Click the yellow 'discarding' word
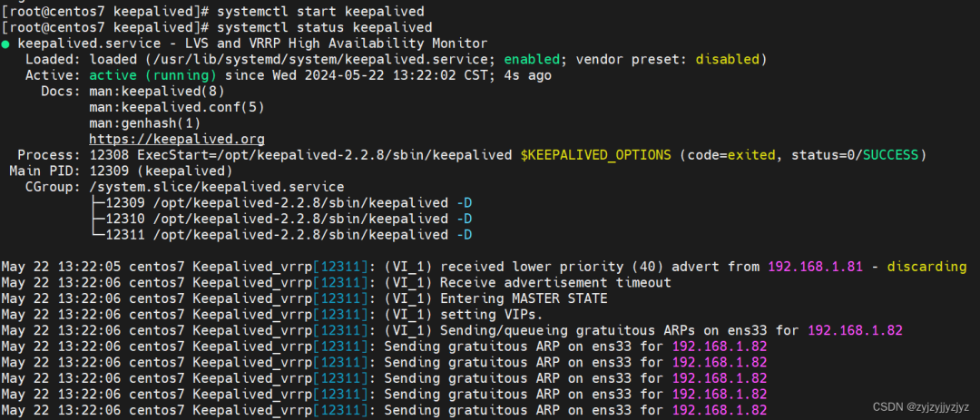 [926, 267]
